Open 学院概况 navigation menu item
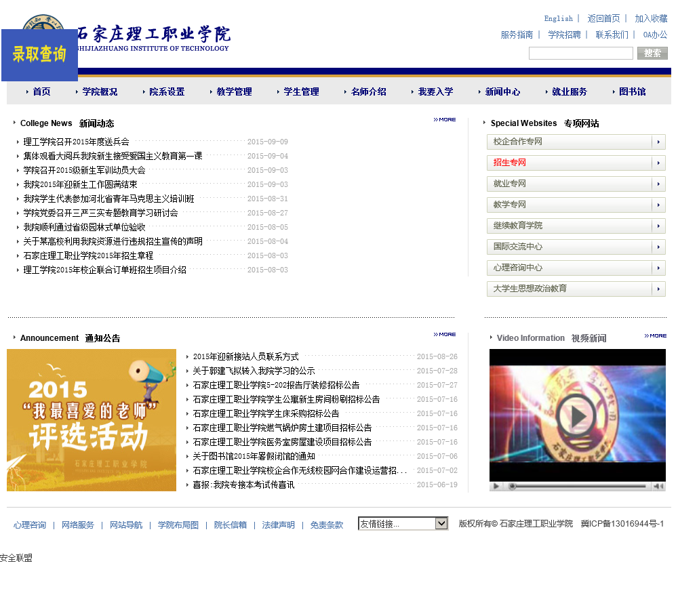The image size is (678, 616). tap(100, 91)
